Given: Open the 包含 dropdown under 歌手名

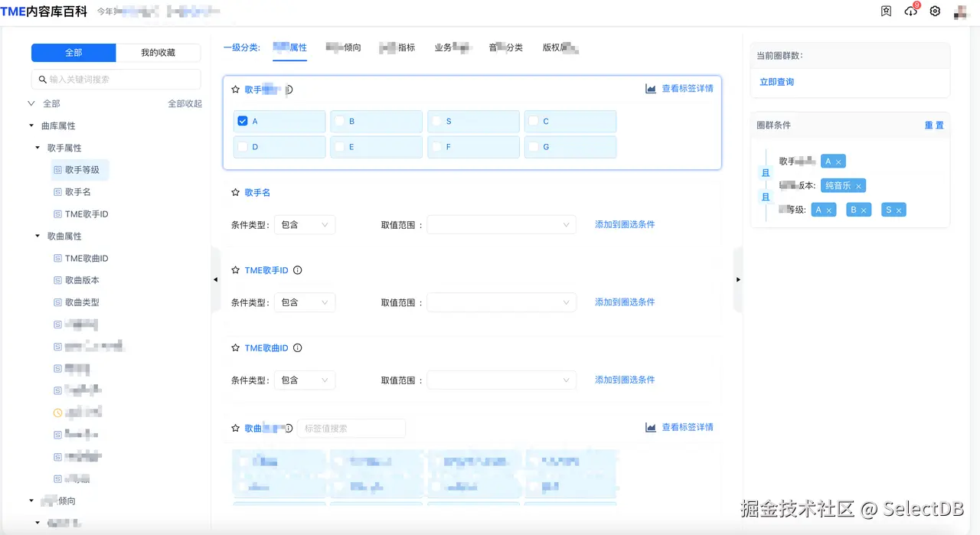Looking at the screenshot, I should 305,224.
